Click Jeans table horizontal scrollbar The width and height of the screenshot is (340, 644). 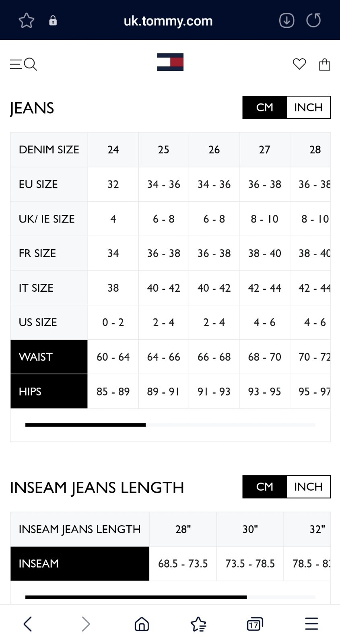(170, 425)
